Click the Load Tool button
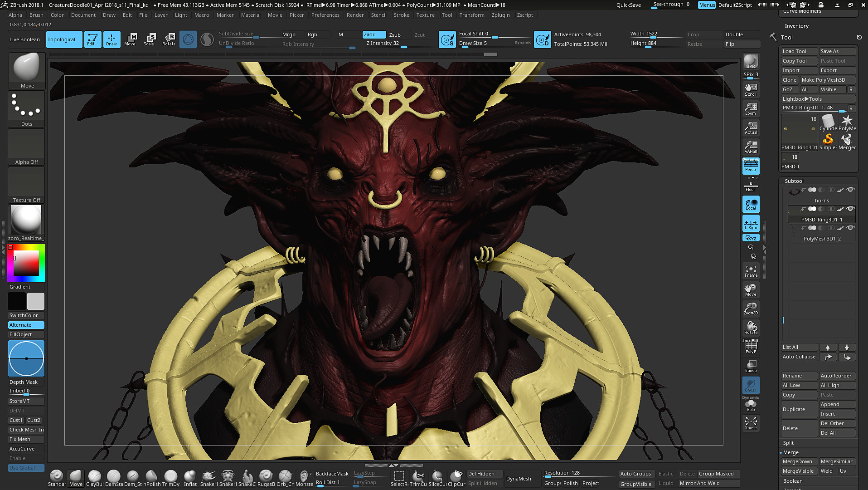Image resolution: width=868 pixels, height=490 pixels. tap(800, 51)
